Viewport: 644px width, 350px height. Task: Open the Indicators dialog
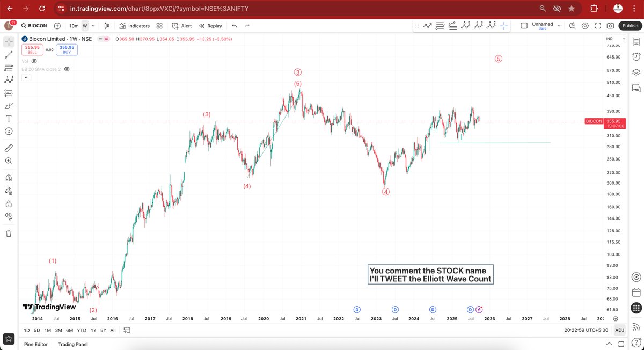[x=135, y=26]
